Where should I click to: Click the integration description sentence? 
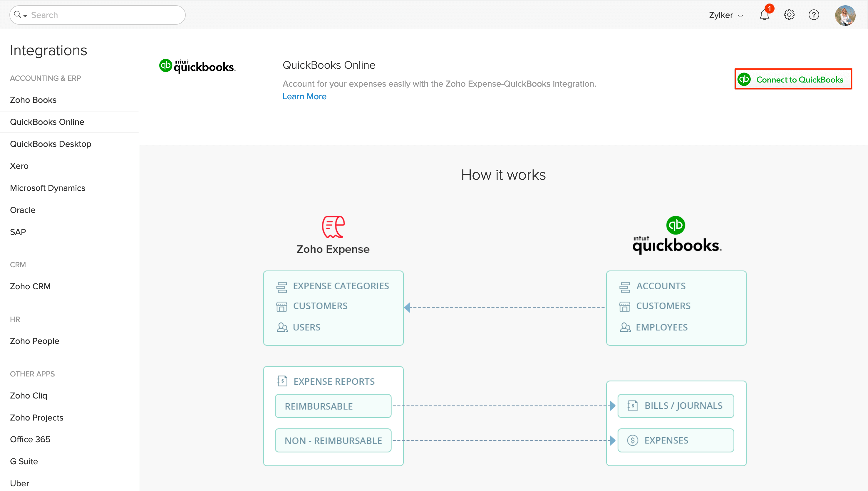click(439, 84)
